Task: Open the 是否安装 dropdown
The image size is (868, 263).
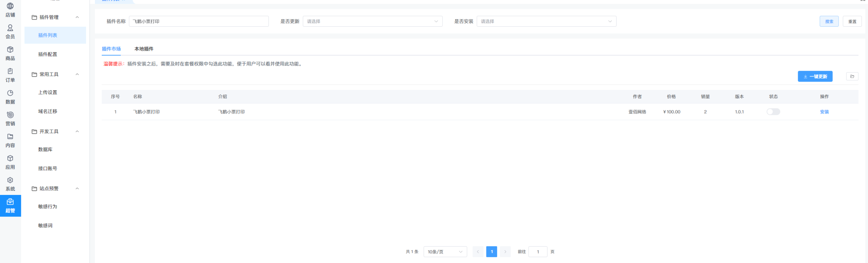Action: pos(546,21)
